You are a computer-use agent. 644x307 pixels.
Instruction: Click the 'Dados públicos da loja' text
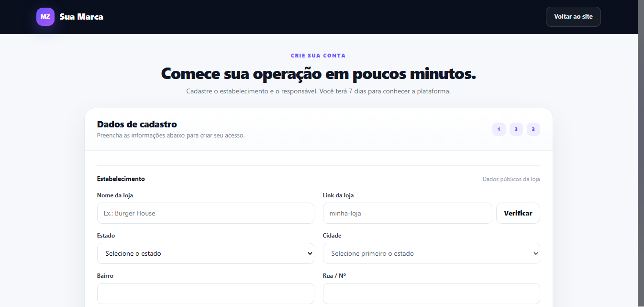coord(511,179)
